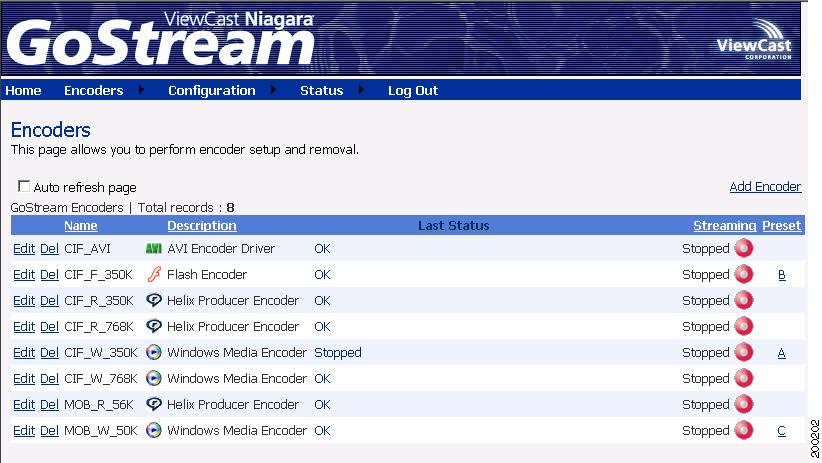Sort by the Preset column header
The width and height of the screenshot is (822, 463).
782,225
